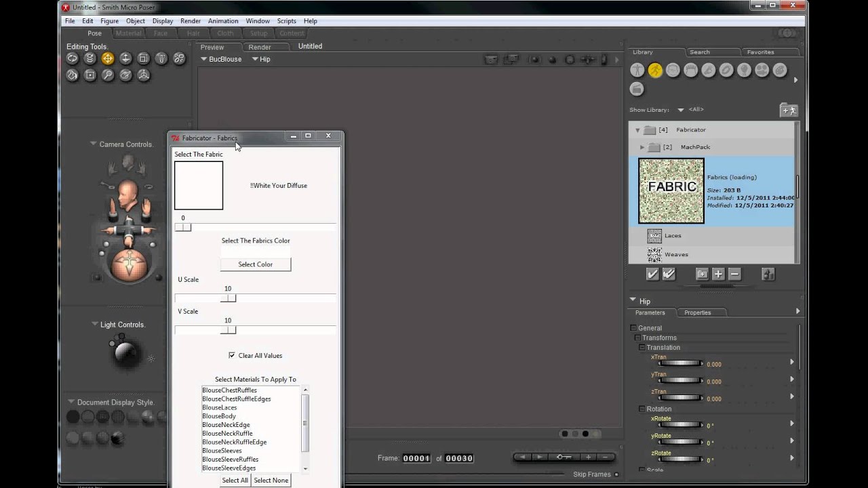
Task: Collapse the Light Controls panel
Action: [x=95, y=324]
